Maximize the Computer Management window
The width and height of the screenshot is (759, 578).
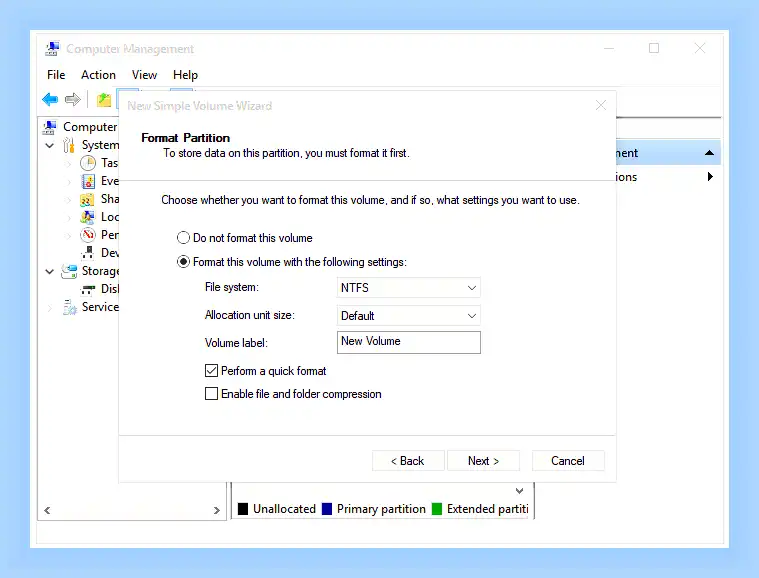(654, 48)
